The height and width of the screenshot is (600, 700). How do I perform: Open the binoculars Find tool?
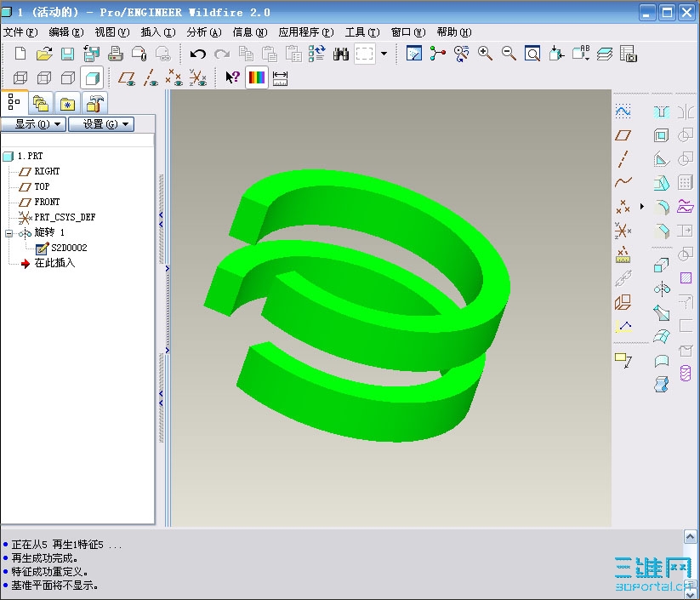(x=340, y=54)
